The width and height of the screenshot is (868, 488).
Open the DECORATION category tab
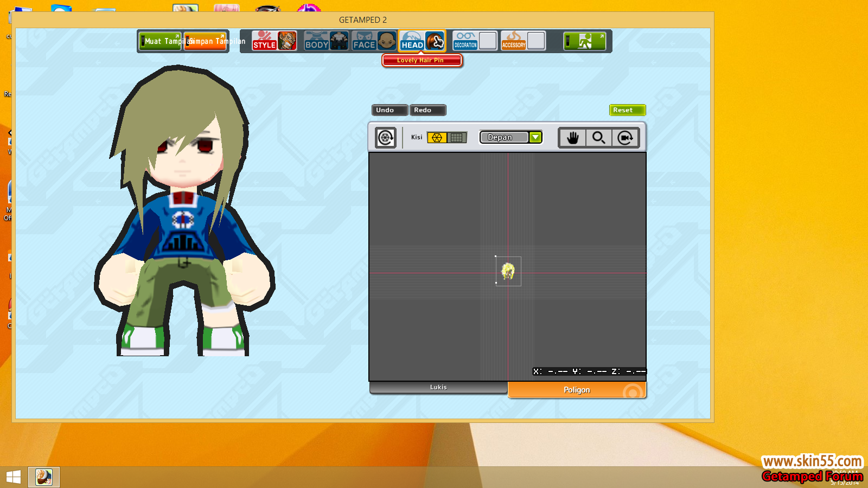point(465,41)
